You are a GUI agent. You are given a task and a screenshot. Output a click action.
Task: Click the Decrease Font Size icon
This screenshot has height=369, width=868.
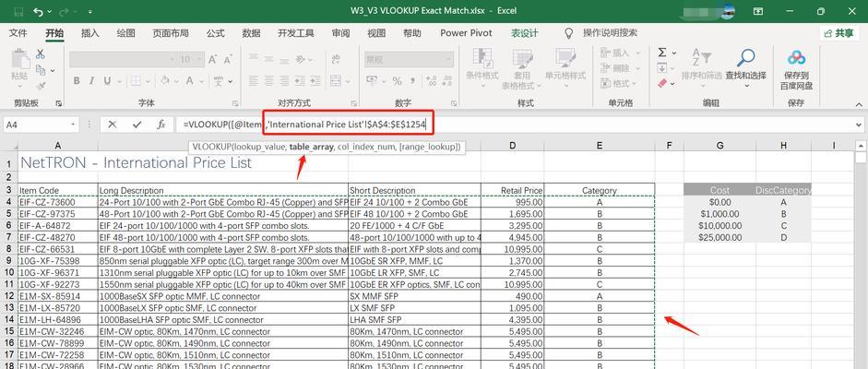pos(228,59)
